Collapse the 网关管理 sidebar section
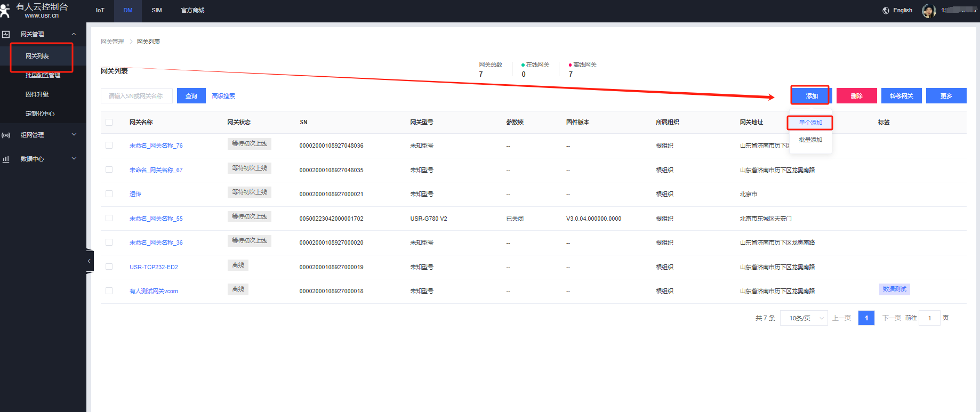The height and width of the screenshot is (412, 980). coord(74,34)
